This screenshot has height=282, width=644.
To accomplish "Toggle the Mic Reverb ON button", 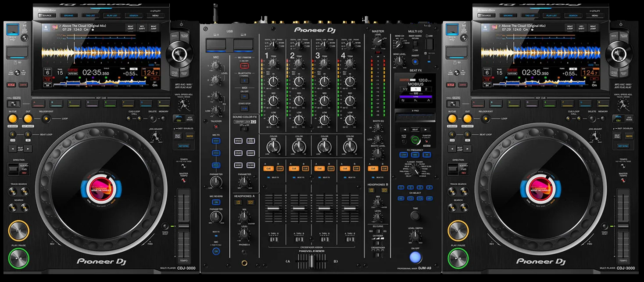I will pos(216,202).
